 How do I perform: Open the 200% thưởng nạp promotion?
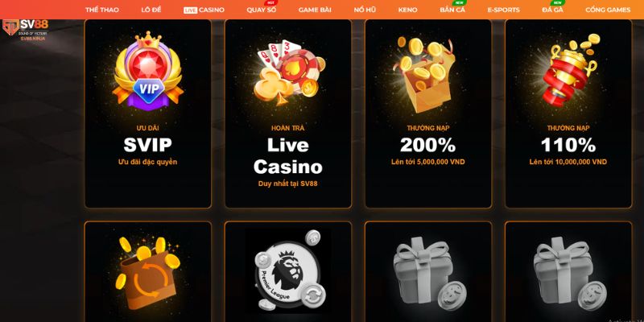(428, 114)
